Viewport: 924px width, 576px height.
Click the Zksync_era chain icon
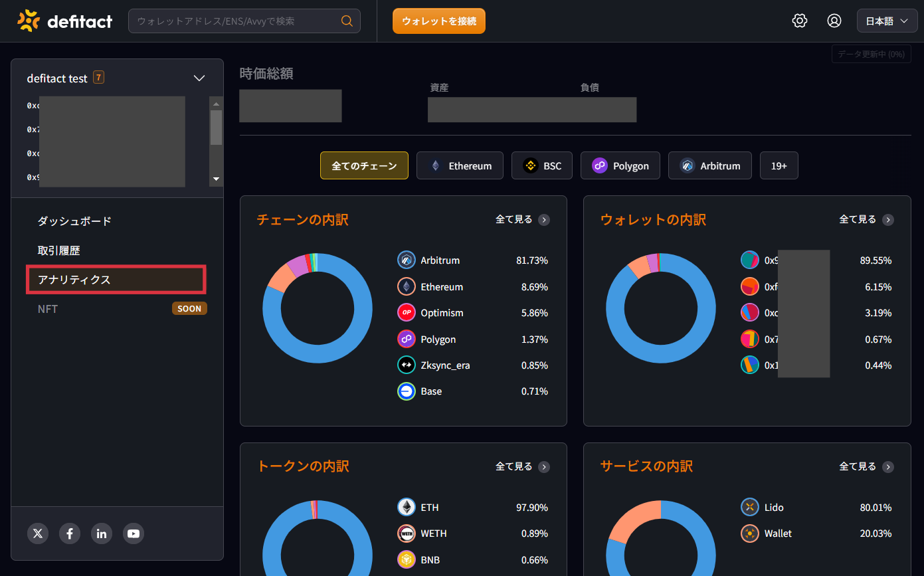[x=407, y=365]
